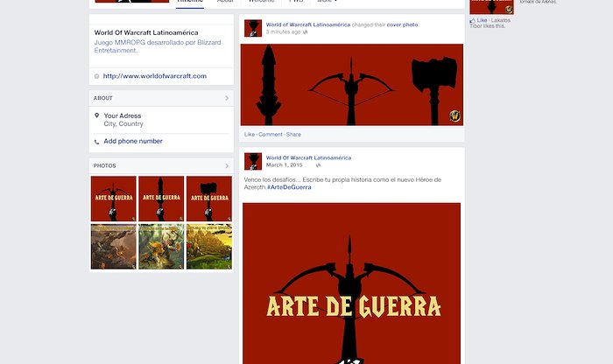This screenshot has width=613, height=364.
Task: Click the red sidebar ad thumbnail
Action: click(492, 7)
